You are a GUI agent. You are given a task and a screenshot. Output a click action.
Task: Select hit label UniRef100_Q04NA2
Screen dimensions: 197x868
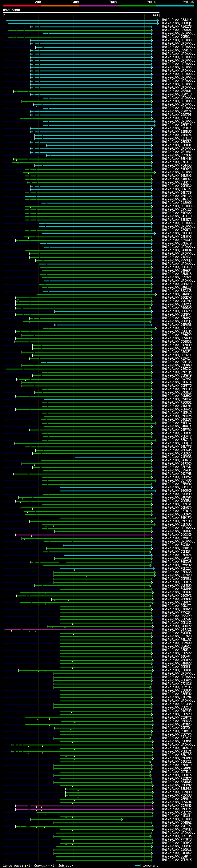point(177,822)
